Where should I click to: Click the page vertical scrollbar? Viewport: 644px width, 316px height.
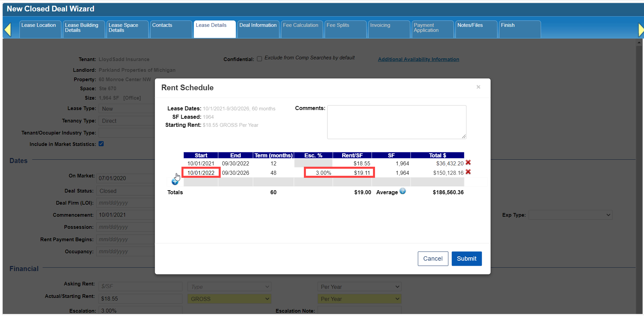pos(639,177)
